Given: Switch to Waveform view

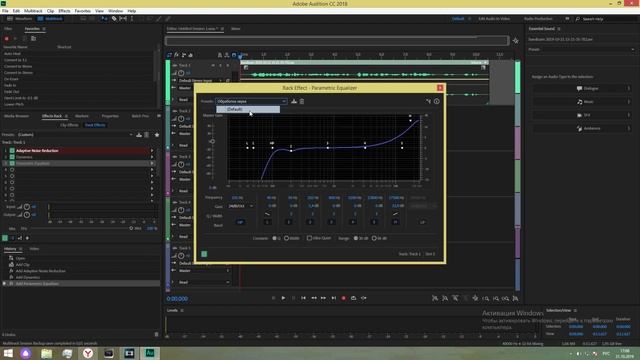Looking at the screenshot, I should [20, 19].
